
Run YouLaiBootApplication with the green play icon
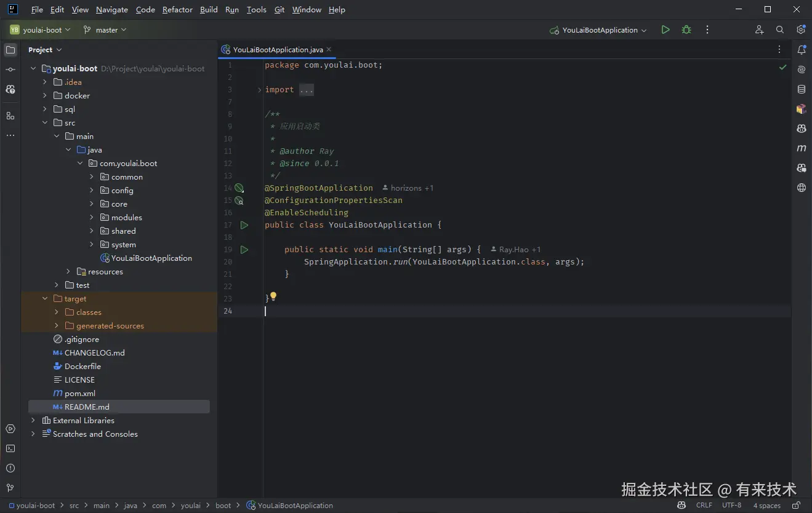click(x=665, y=30)
